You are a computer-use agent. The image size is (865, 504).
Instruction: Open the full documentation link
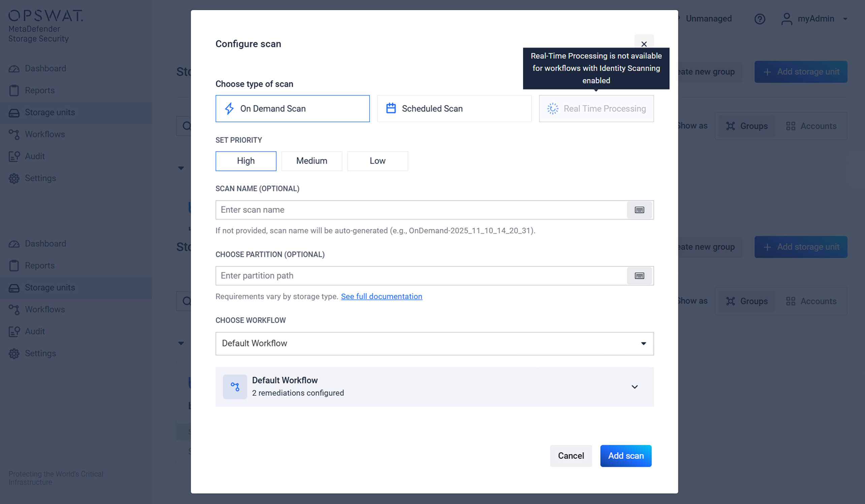pos(381,296)
